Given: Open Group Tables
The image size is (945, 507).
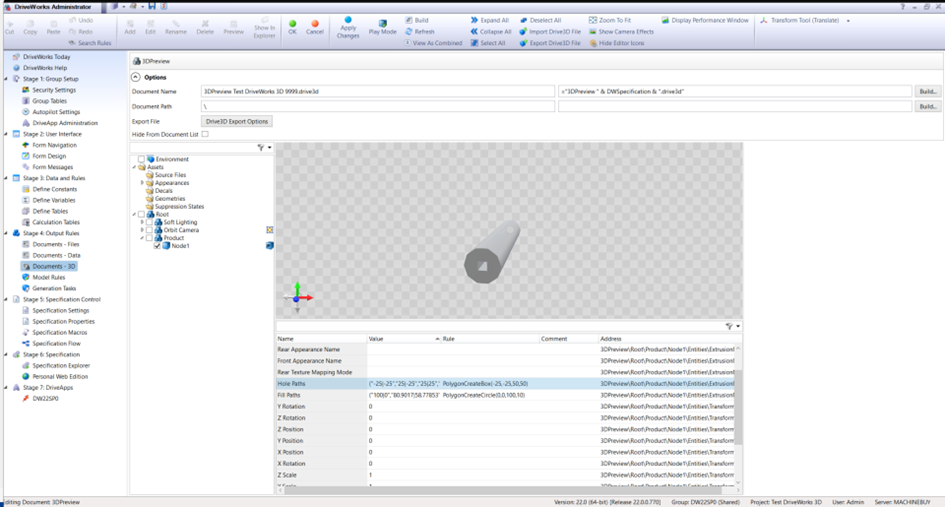Looking at the screenshot, I should coord(49,101).
